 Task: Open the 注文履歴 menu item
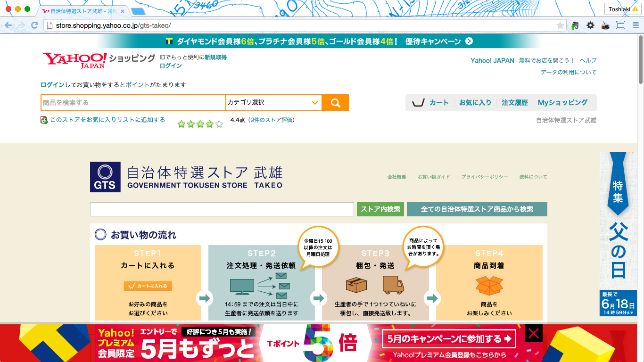515,103
